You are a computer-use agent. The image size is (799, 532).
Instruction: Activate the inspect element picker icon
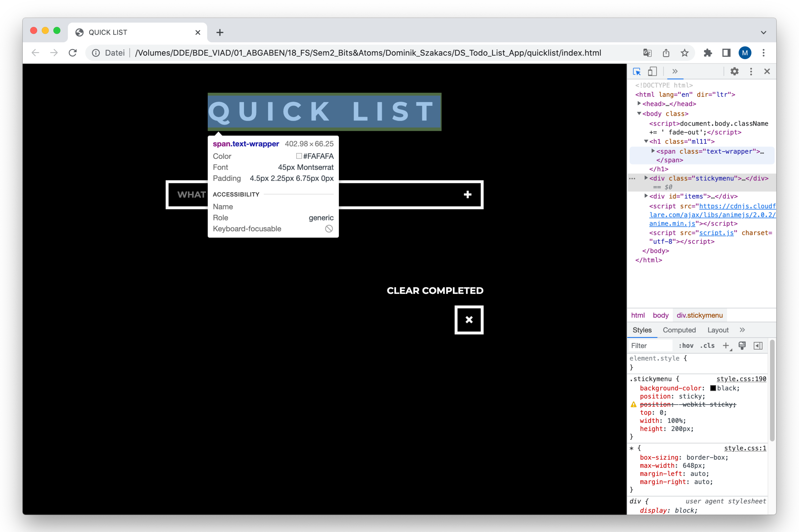point(637,72)
